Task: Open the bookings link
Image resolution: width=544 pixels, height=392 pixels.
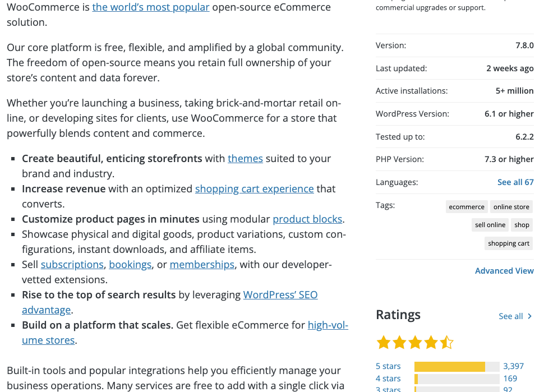Action: [x=130, y=264]
